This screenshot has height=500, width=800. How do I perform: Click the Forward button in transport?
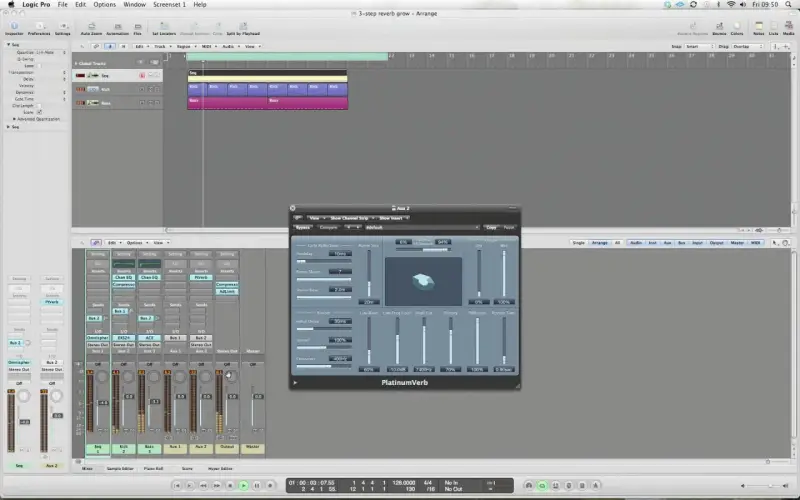[x=217, y=485]
